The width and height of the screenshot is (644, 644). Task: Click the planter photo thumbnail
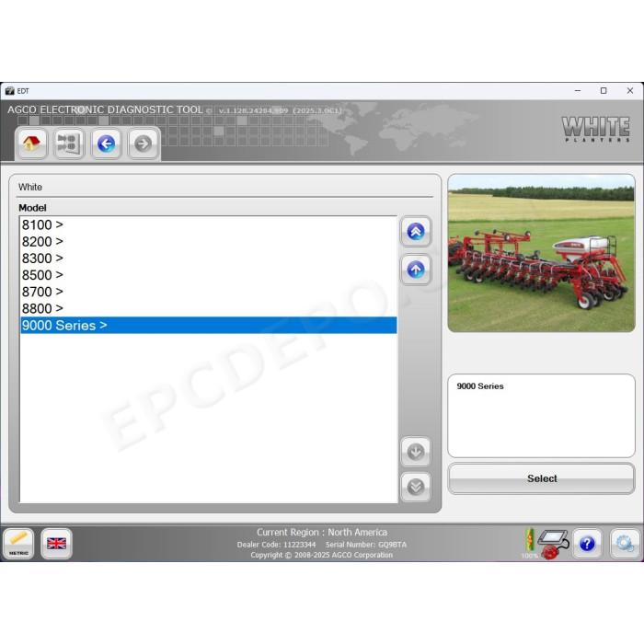click(541, 253)
